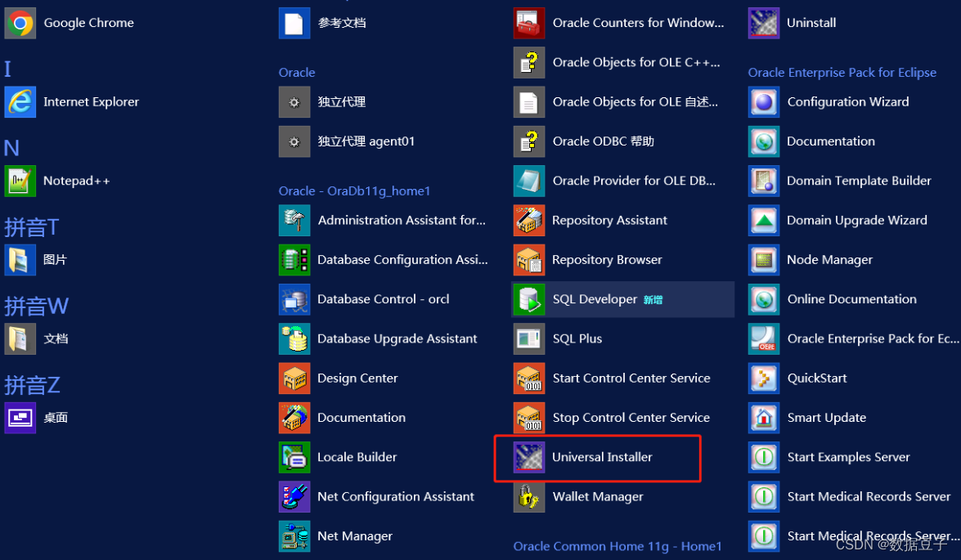Image resolution: width=961 pixels, height=560 pixels.
Task: Open Net Manager icon
Action: (x=294, y=537)
